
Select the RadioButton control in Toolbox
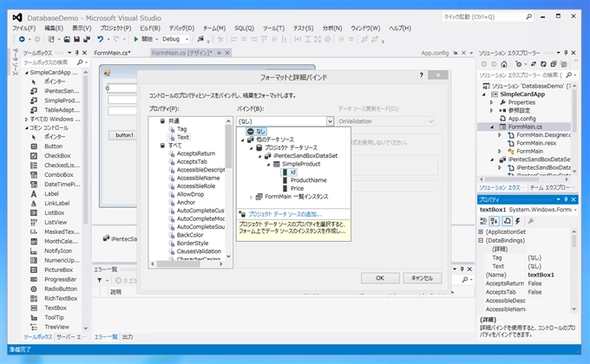60,289
